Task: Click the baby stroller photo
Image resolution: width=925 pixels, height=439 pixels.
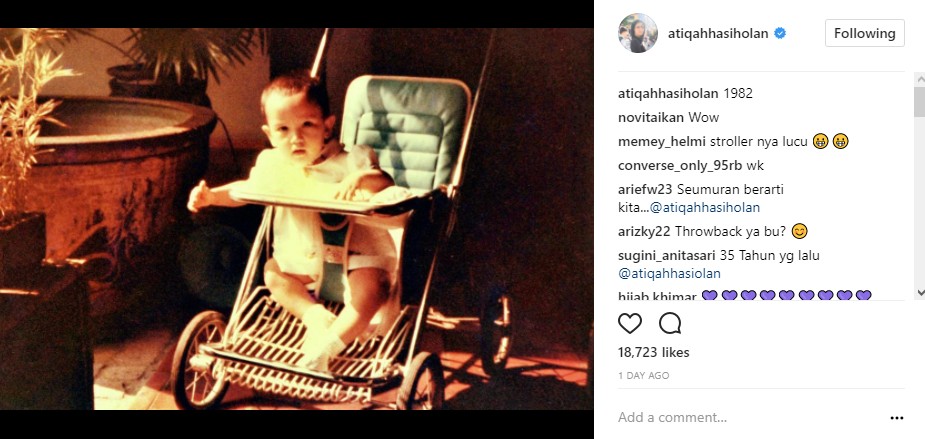Action: pyautogui.click(x=297, y=219)
